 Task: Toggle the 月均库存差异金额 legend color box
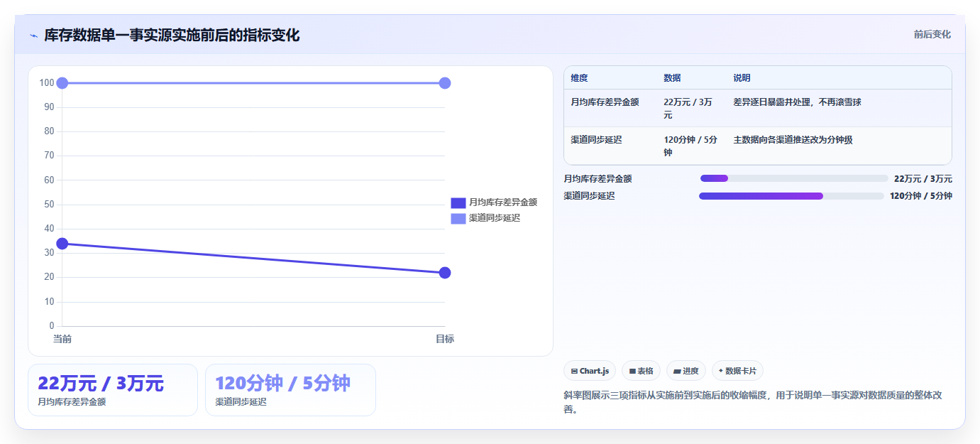(458, 202)
